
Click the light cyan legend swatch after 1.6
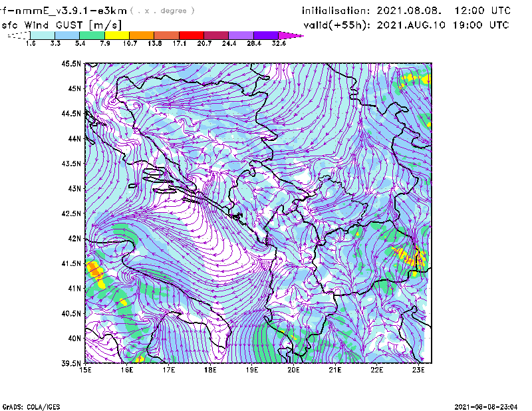tap(43, 35)
